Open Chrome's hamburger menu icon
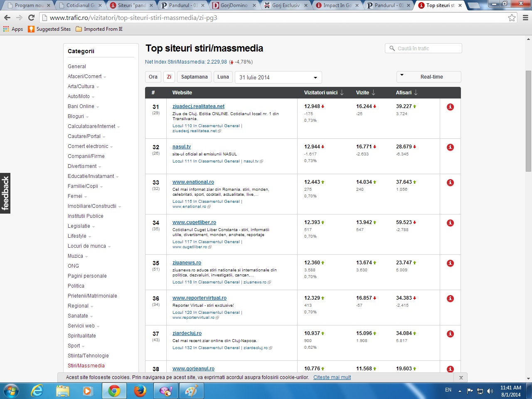 [525, 18]
